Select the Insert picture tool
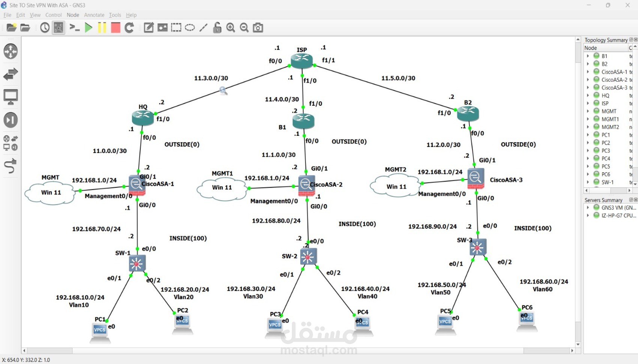The height and width of the screenshot is (364, 638). pyautogui.click(x=163, y=28)
